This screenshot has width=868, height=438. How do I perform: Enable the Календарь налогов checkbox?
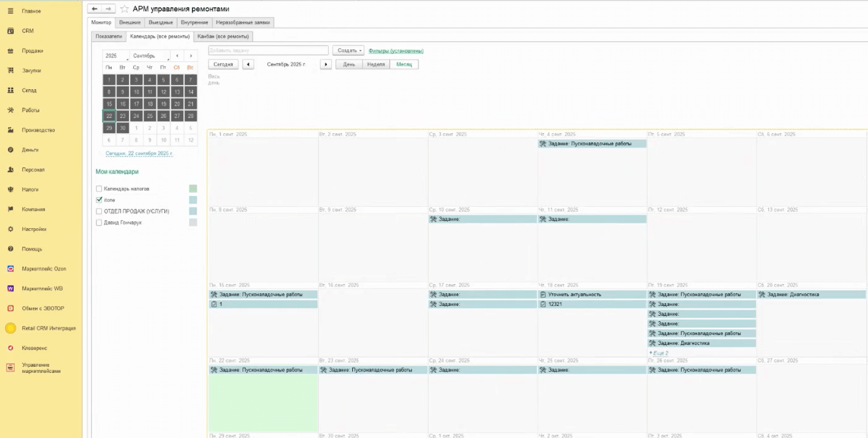(x=99, y=189)
